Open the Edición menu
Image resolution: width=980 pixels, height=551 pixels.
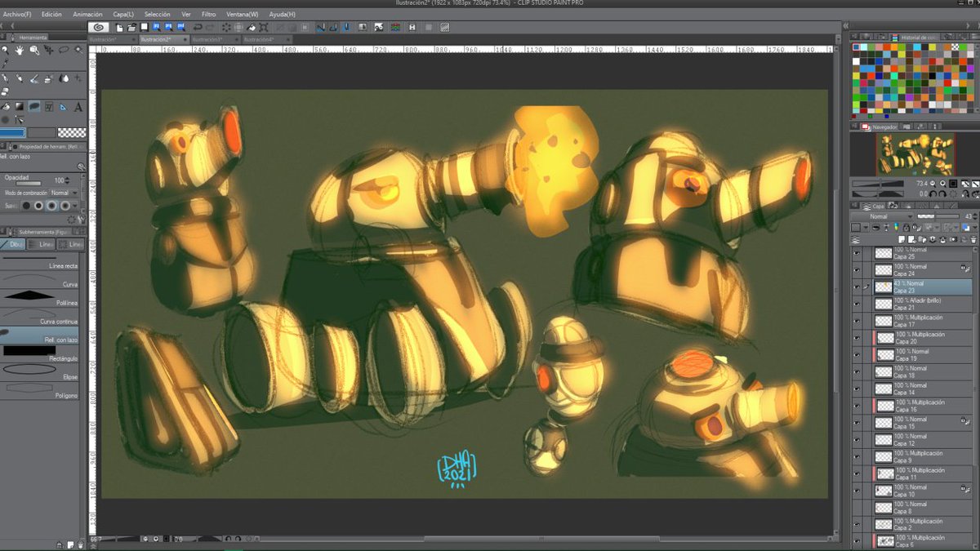[x=51, y=14]
